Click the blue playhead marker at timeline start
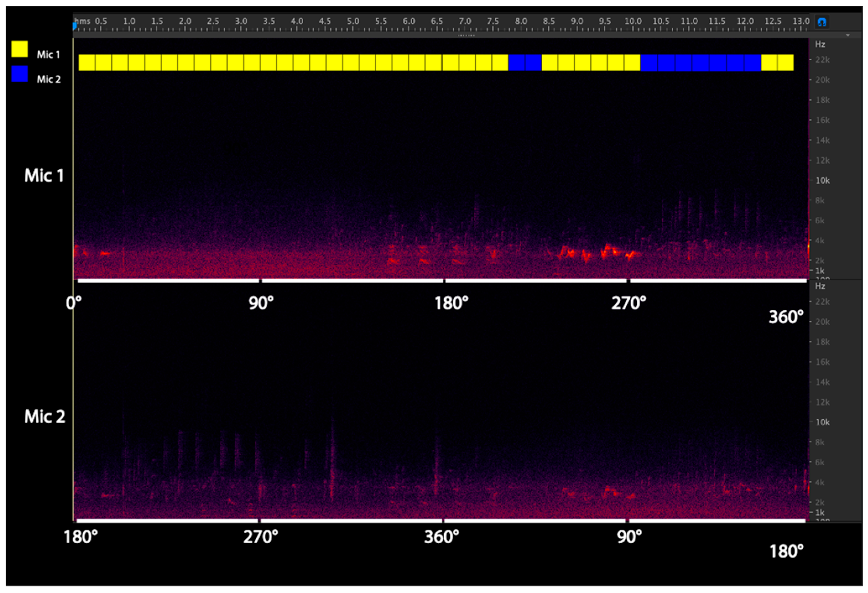 75,26
